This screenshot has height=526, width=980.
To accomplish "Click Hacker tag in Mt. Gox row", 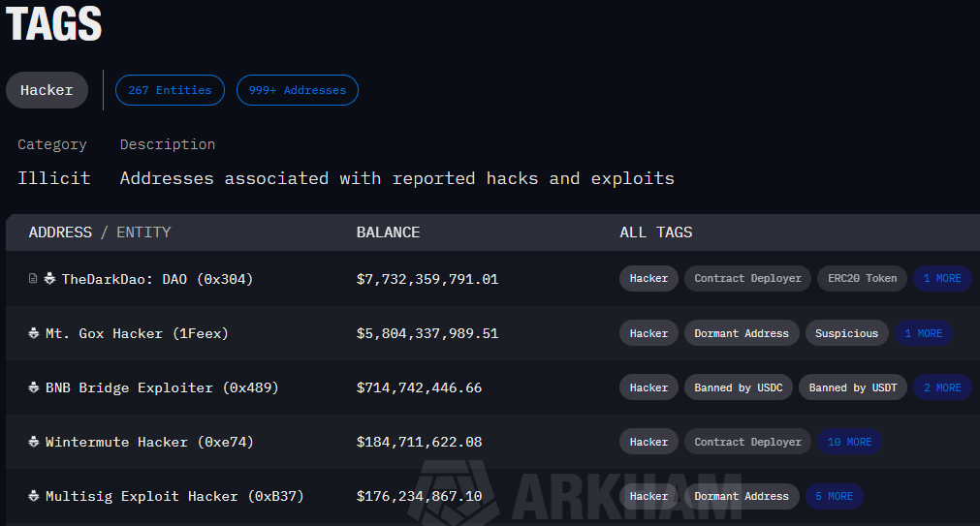I will pos(648,333).
